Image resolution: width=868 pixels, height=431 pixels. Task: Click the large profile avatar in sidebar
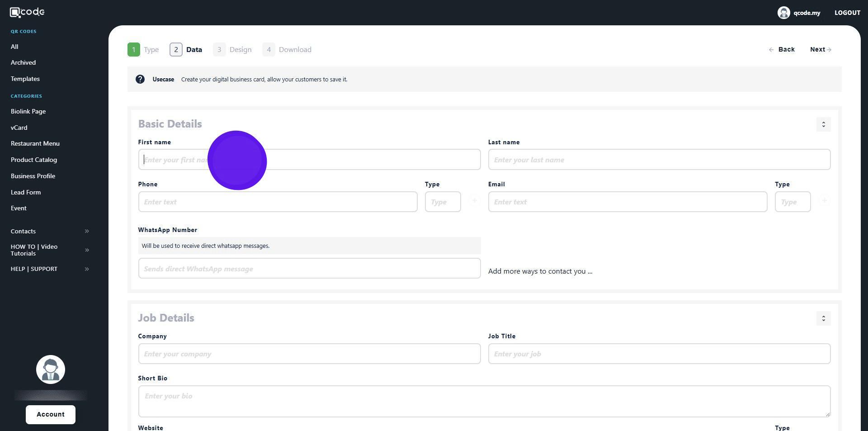(x=51, y=369)
